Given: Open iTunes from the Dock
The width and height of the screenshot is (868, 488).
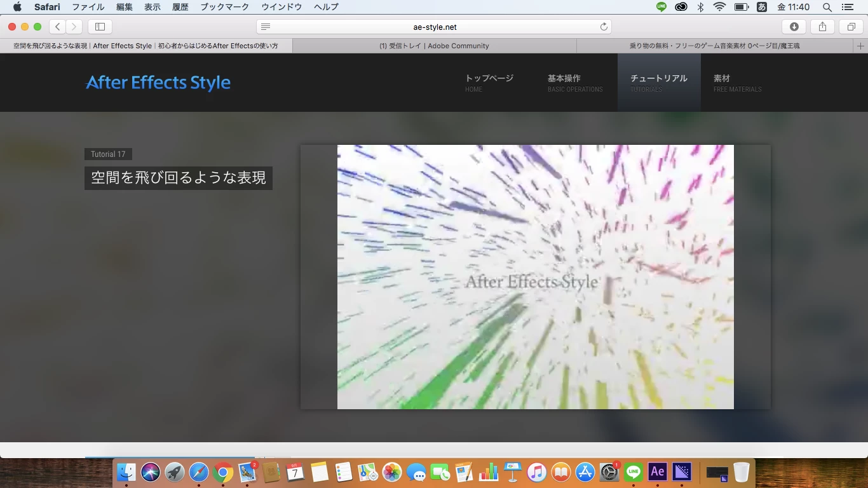Looking at the screenshot, I should coord(537,472).
